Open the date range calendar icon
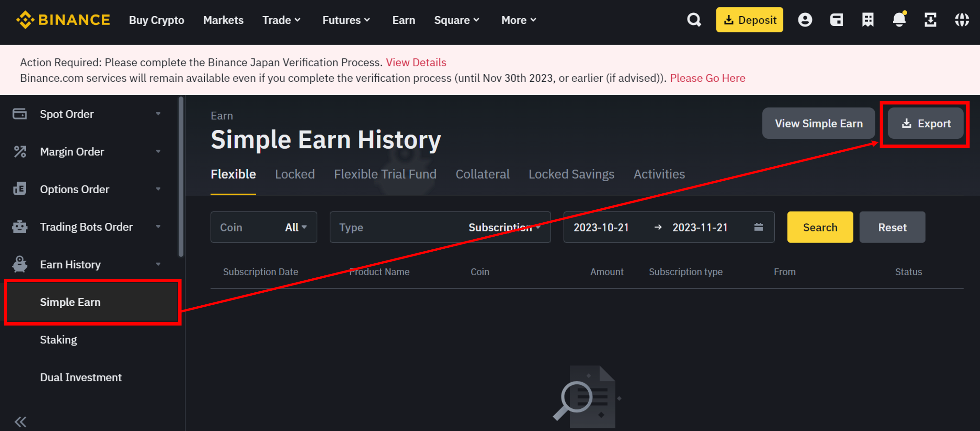 click(758, 227)
